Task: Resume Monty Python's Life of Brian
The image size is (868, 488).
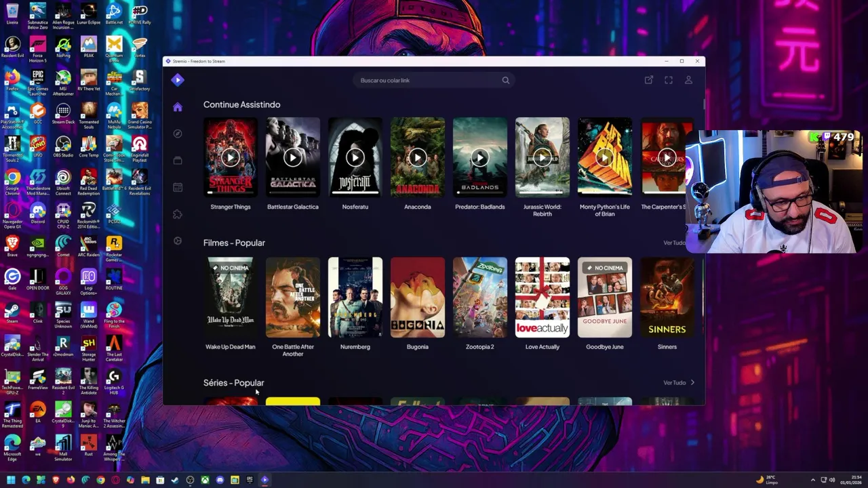Action: [605, 157]
